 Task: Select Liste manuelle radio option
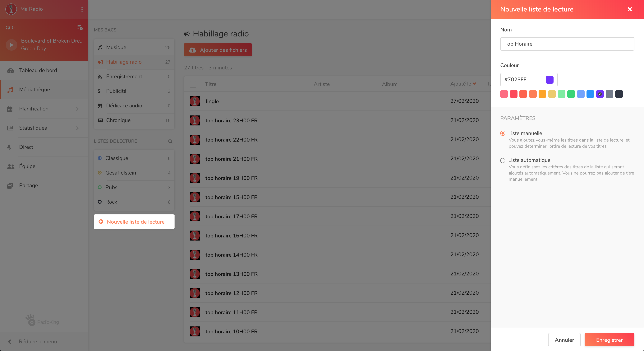pyautogui.click(x=503, y=133)
